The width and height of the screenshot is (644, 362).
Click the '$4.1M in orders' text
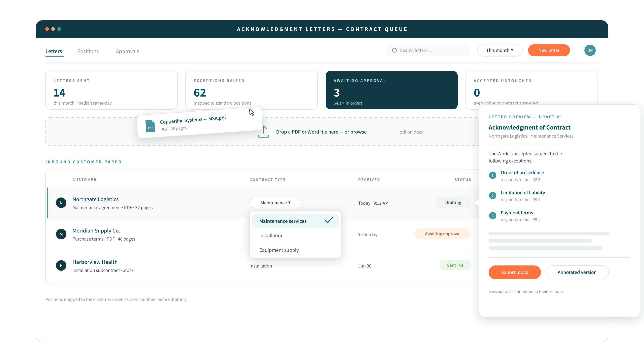348,103
